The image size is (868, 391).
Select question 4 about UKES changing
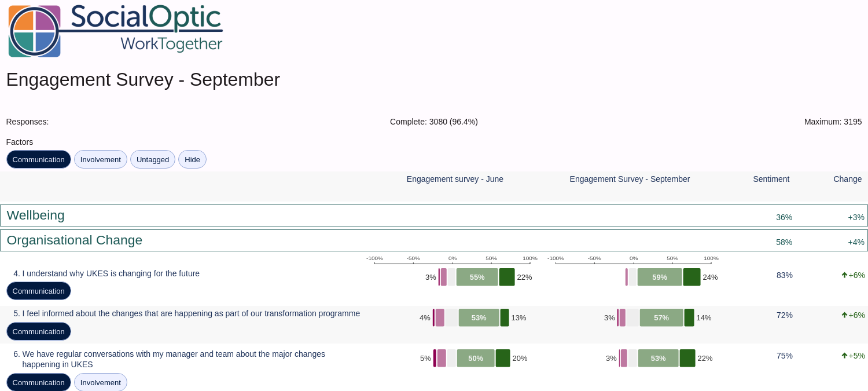click(x=106, y=273)
